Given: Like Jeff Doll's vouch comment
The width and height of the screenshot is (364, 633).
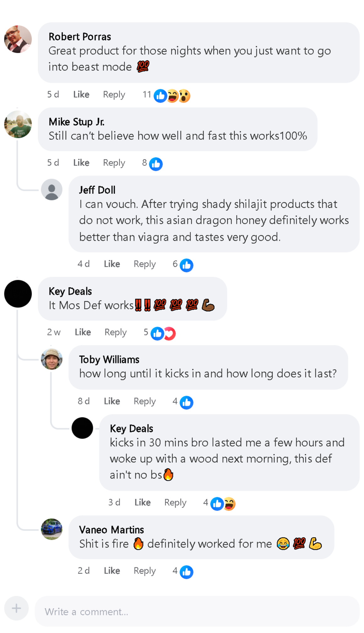Looking at the screenshot, I should [x=112, y=264].
